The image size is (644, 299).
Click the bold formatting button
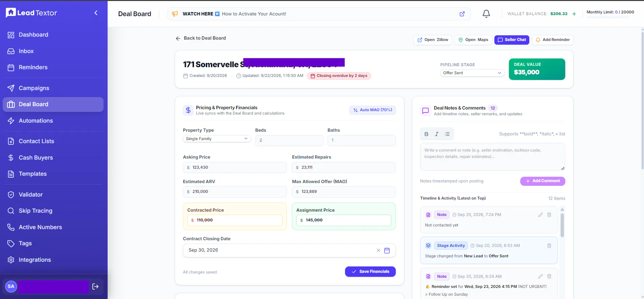(426, 134)
